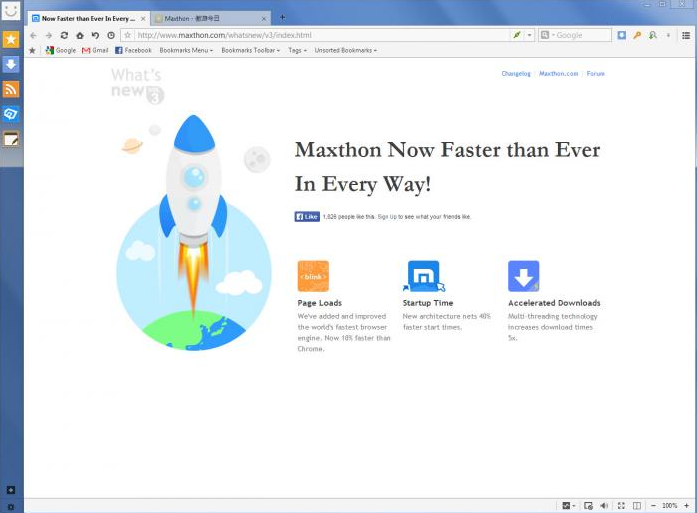Mute the browser sound
This screenshot has height=513, width=697.
pyautogui.click(x=604, y=505)
